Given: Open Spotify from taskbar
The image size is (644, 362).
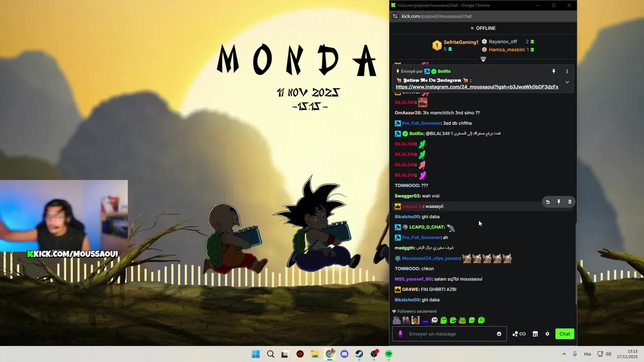Looking at the screenshot, I should pos(389,354).
